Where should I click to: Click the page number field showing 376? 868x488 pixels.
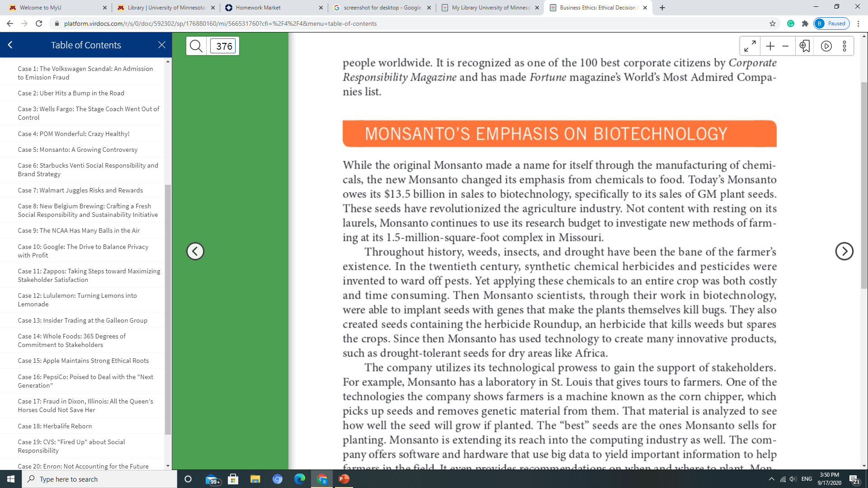pos(223,46)
